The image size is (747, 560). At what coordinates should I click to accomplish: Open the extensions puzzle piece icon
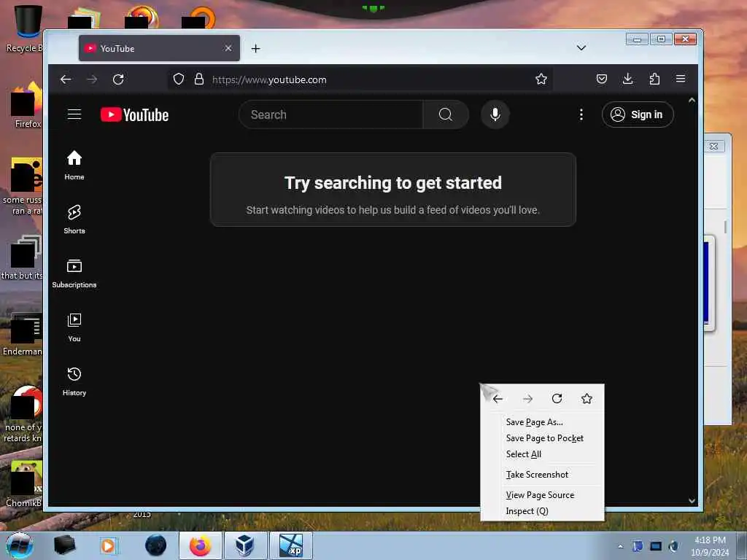click(654, 79)
